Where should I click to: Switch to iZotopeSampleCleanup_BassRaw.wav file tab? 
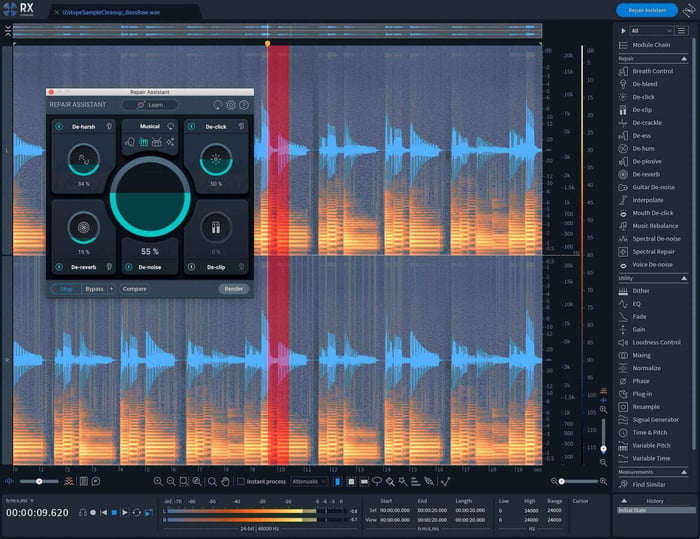click(x=111, y=13)
